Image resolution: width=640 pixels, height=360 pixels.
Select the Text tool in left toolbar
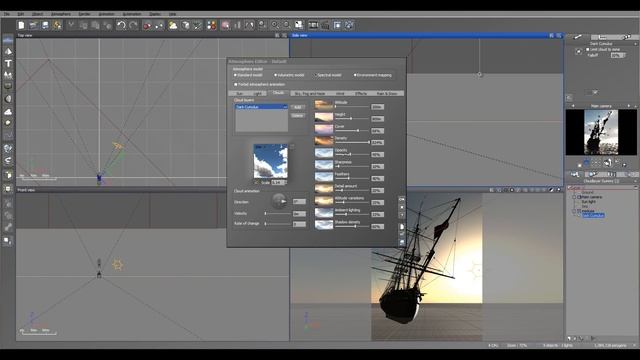click(x=8, y=63)
